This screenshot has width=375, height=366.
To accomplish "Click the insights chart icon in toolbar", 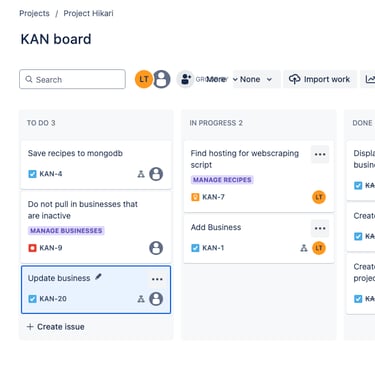I will click(370, 79).
